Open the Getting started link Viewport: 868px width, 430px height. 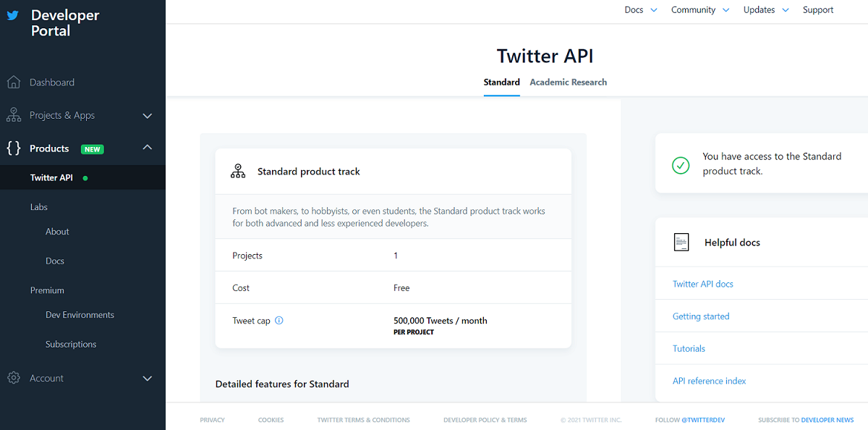[x=700, y=316]
